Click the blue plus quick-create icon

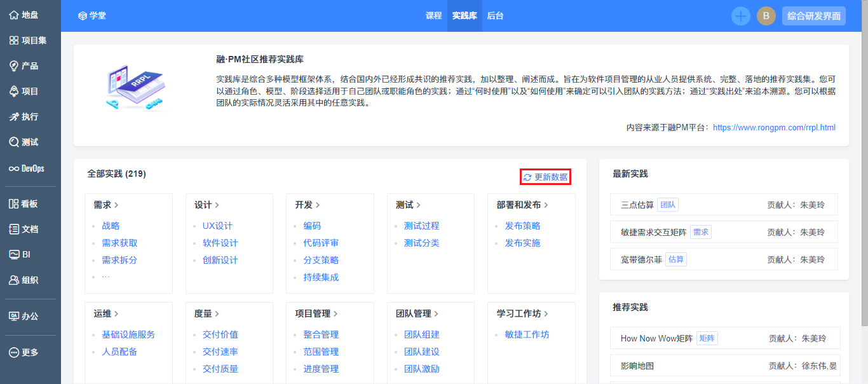point(741,16)
